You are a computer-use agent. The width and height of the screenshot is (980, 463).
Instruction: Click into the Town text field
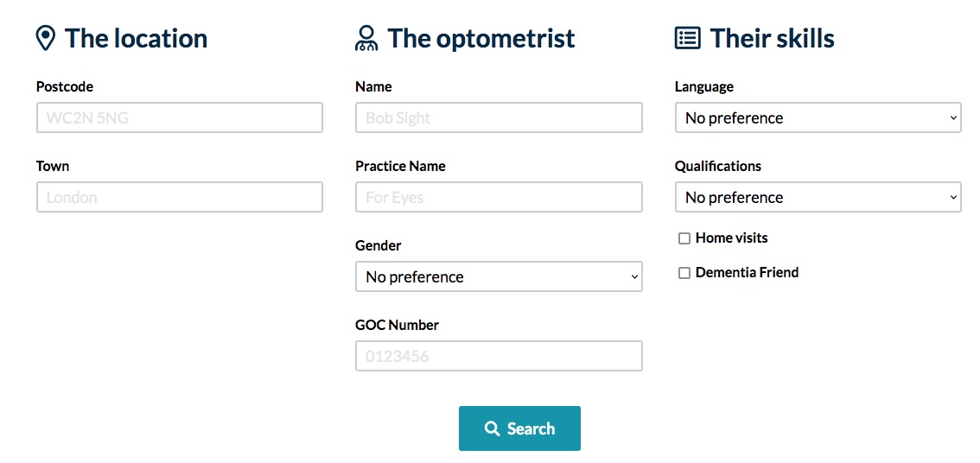pos(179,197)
